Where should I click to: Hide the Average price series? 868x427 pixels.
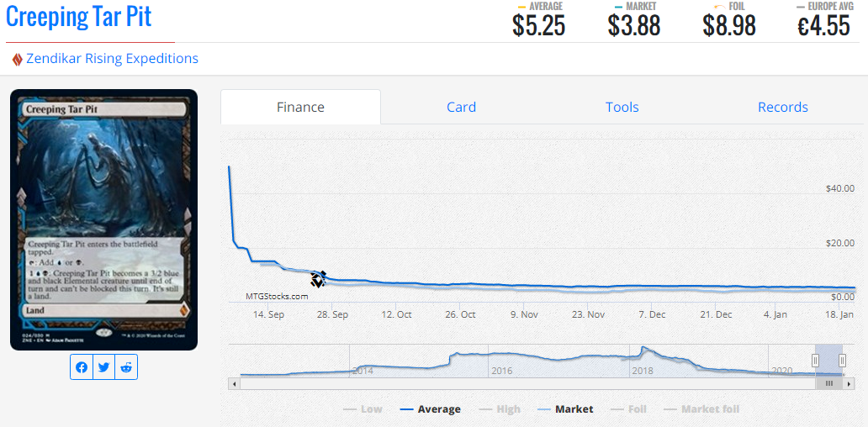tap(429, 409)
